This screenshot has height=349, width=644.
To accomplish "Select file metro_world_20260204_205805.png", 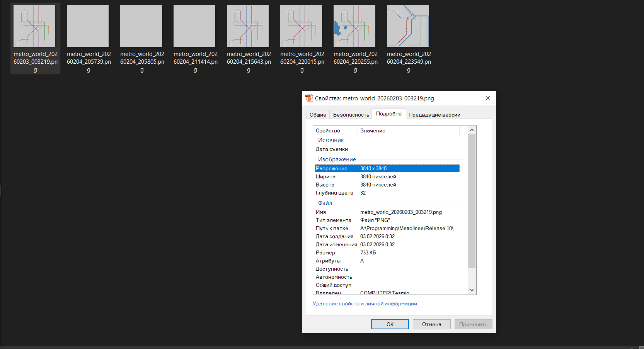I will click(x=141, y=26).
